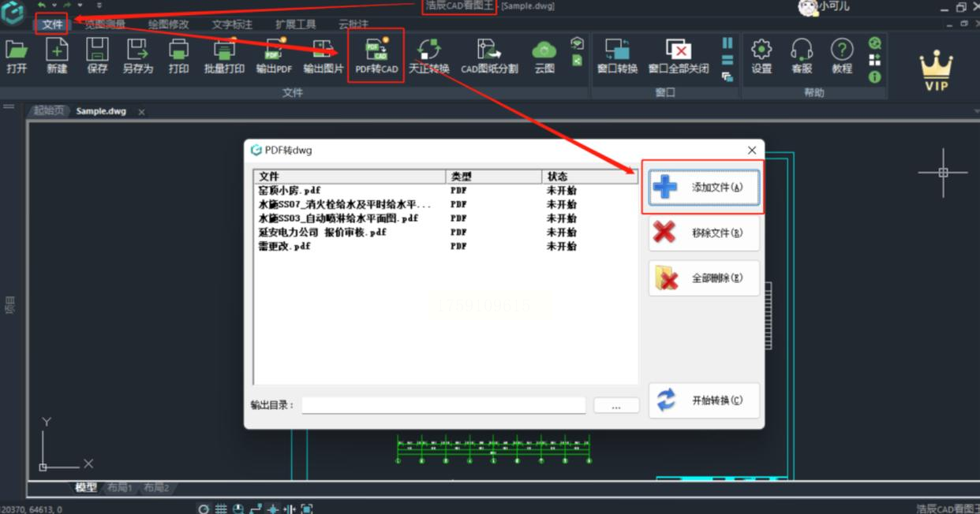Image resolution: width=980 pixels, height=514 pixels.
Task: Open the redo history dropdown arrow
Action: coord(80,6)
